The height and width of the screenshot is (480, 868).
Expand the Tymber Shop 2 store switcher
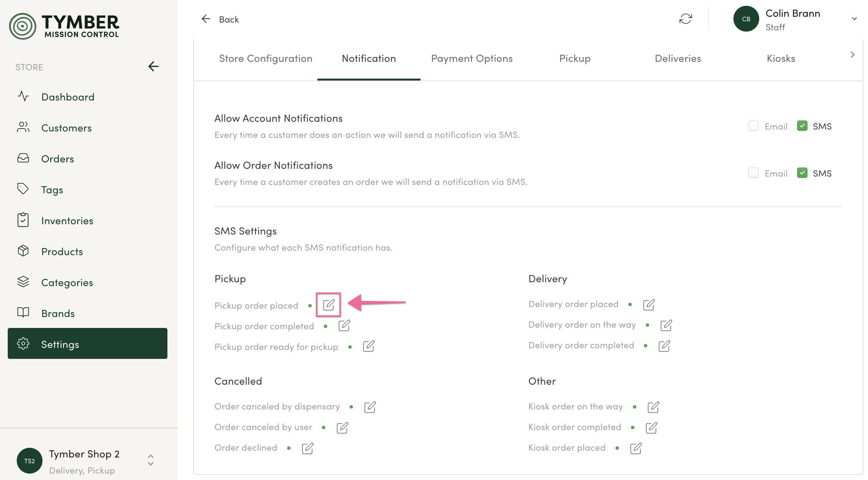(x=151, y=460)
